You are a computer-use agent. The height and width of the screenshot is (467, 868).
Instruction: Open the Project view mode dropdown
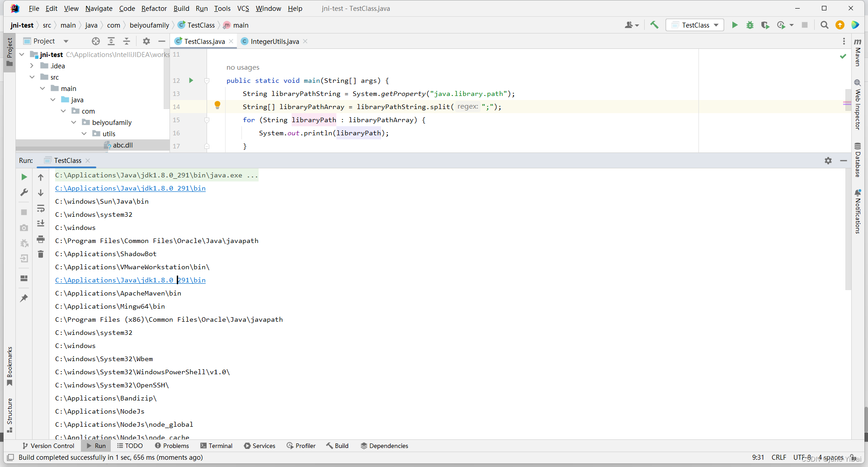(x=66, y=41)
